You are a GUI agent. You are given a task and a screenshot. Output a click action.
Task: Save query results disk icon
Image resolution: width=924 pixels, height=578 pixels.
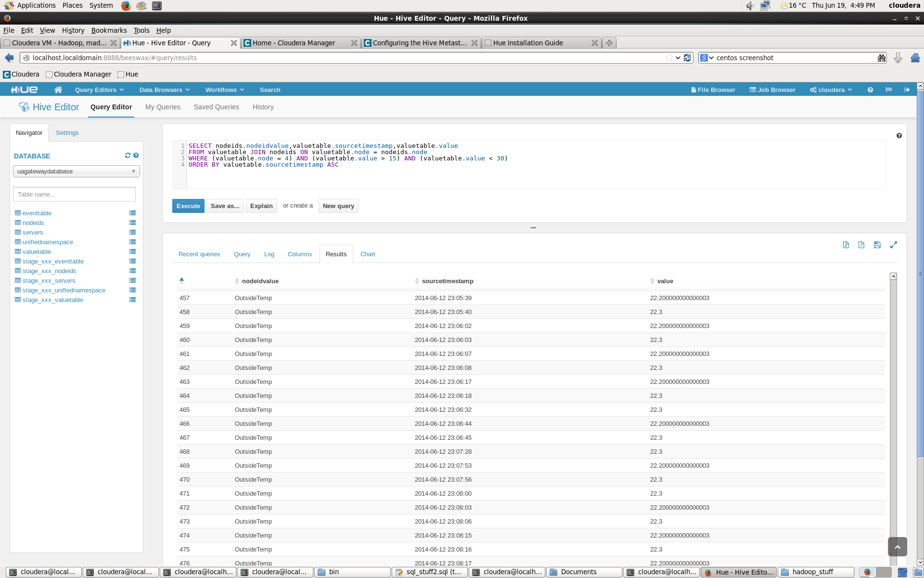[877, 245]
